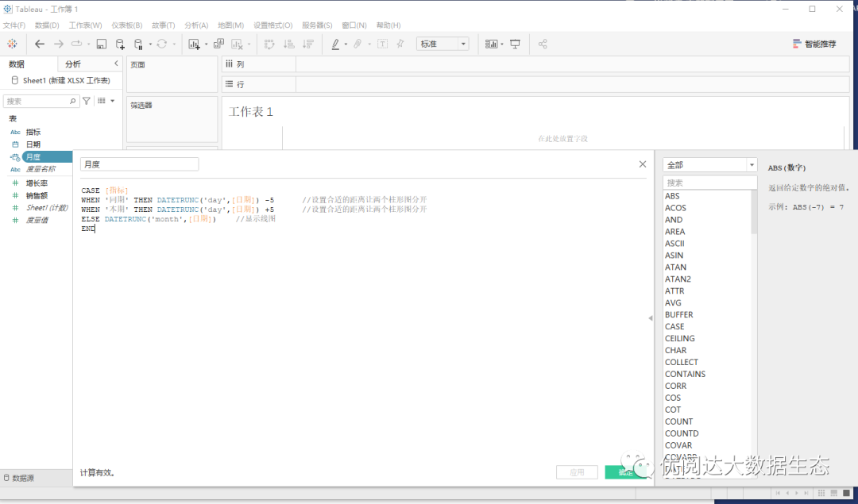Click the 行 rows shelf
Viewport: 858px width, 504px height.
point(535,84)
